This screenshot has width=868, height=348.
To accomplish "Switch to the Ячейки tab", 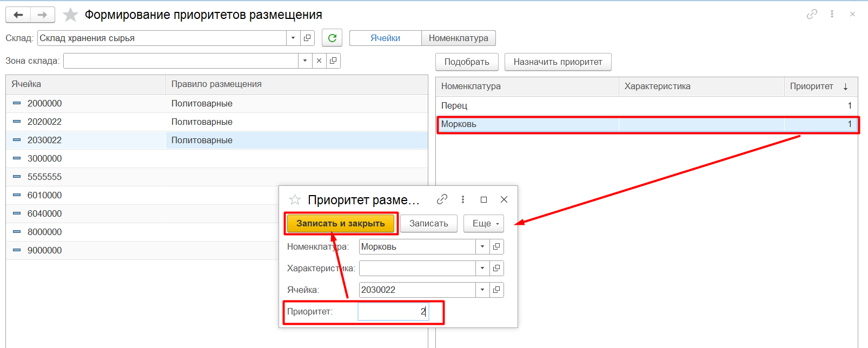I will [385, 38].
